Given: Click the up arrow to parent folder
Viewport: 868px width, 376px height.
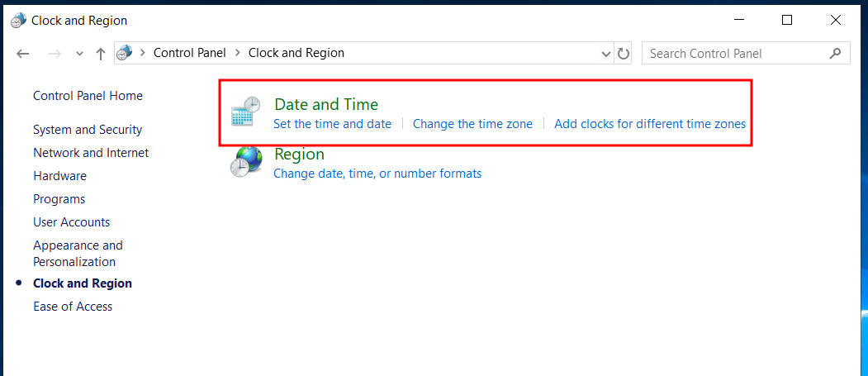Looking at the screenshot, I should pyautogui.click(x=100, y=53).
